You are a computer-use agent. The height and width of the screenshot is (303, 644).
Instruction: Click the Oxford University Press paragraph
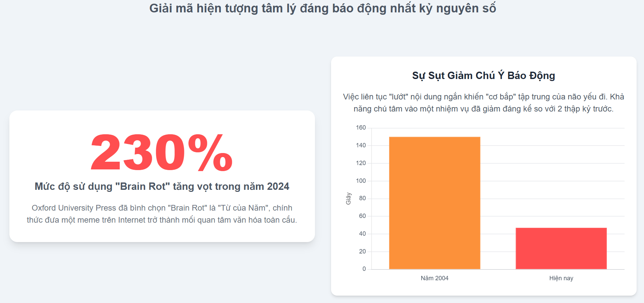pos(162,214)
